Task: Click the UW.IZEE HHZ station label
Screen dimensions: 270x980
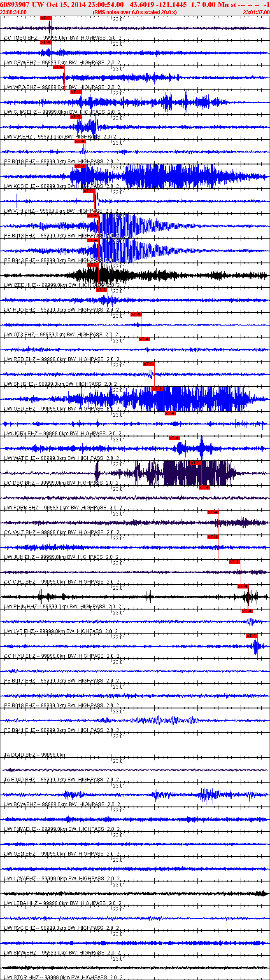Action: (21, 285)
